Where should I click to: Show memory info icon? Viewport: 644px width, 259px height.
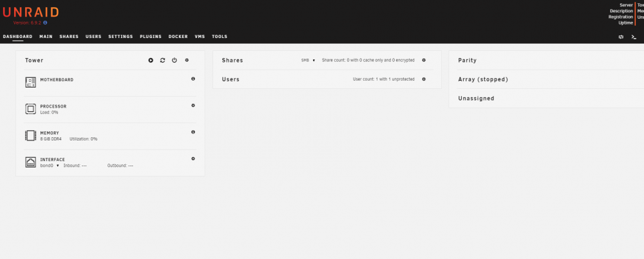(x=193, y=132)
